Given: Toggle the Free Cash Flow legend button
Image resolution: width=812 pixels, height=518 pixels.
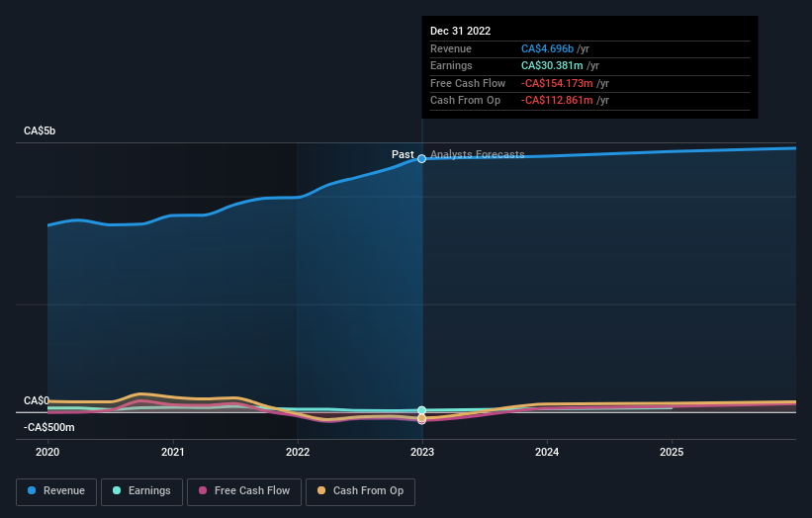Looking at the screenshot, I should pyautogui.click(x=244, y=491).
